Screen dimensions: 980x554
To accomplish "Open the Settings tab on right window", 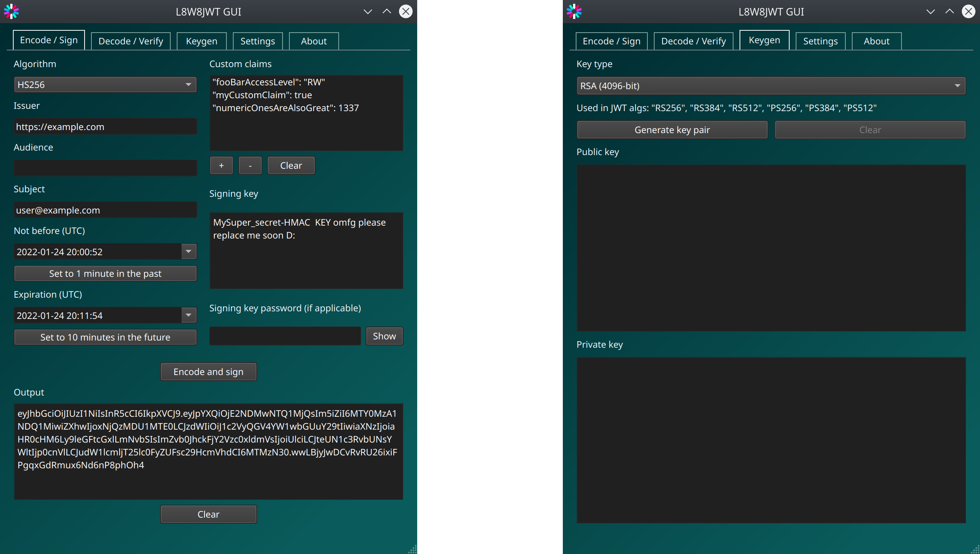I will [x=820, y=41].
